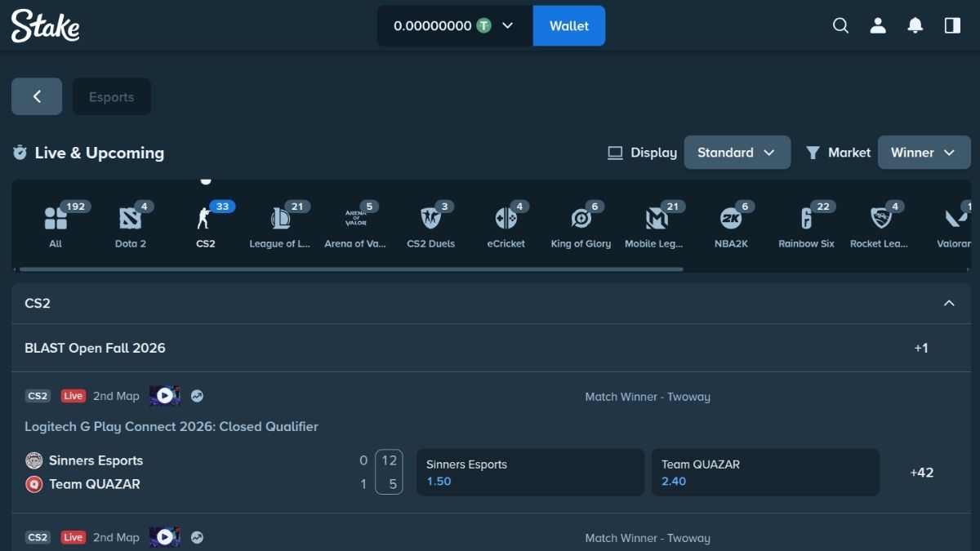Open BLAST Open Fall 2026 tournament
The width and height of the screenshot is (980, 551).
click(95, 349)
